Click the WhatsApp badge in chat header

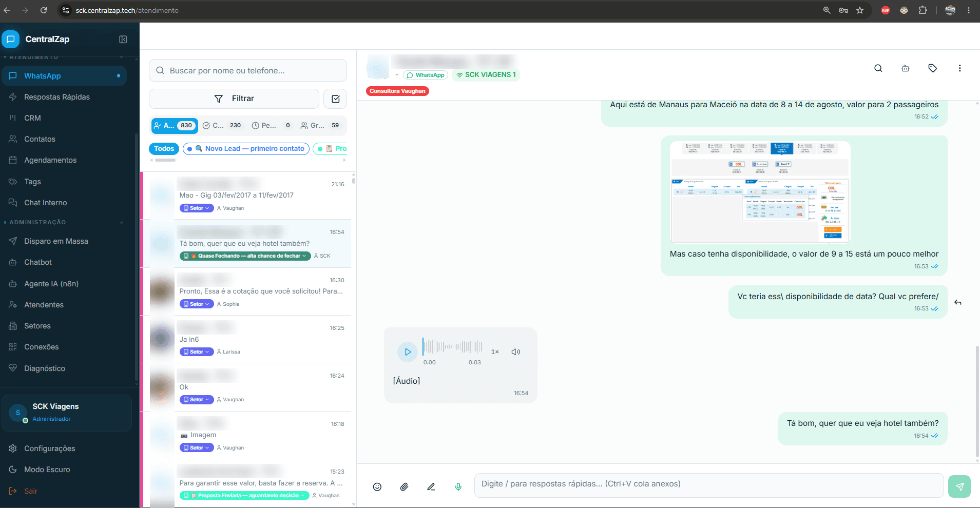click(x=426, y=75)
